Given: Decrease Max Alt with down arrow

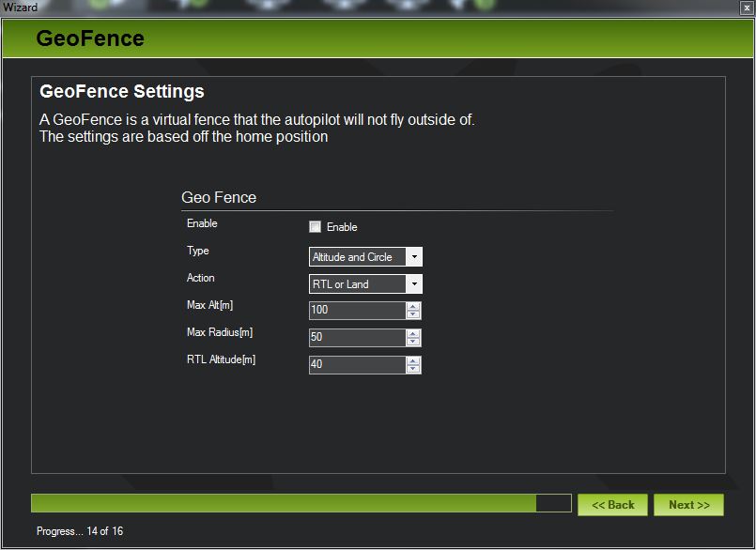Looking at the screenshot, I should [x=413, y=314].
